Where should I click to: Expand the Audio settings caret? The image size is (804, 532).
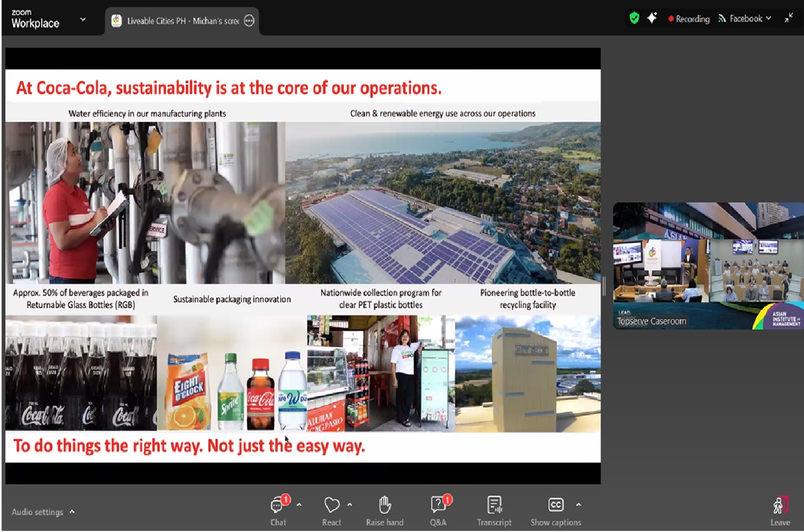tap(72, 512)
